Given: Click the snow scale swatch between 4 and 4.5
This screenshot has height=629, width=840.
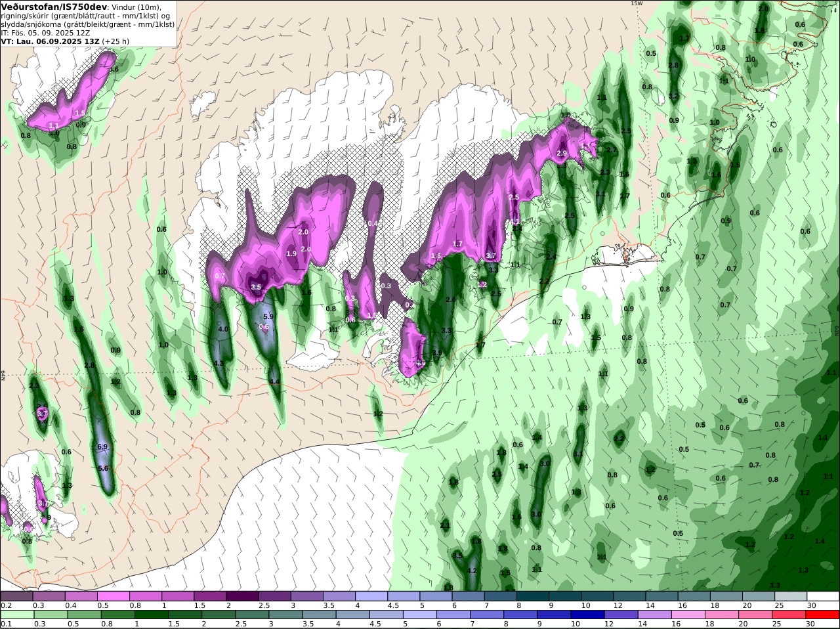Looking at the screenshot, I should coord(371,596).
